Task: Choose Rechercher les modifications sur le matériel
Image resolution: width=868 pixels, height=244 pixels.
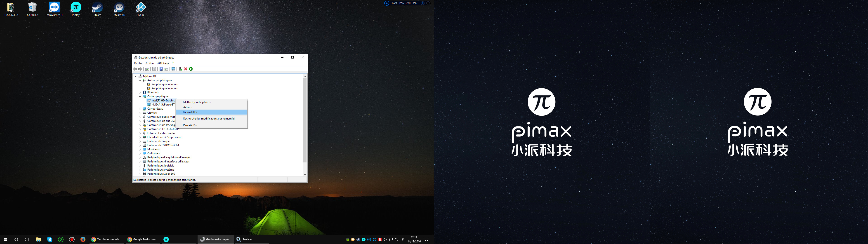Action: click(x=212, y=119)
